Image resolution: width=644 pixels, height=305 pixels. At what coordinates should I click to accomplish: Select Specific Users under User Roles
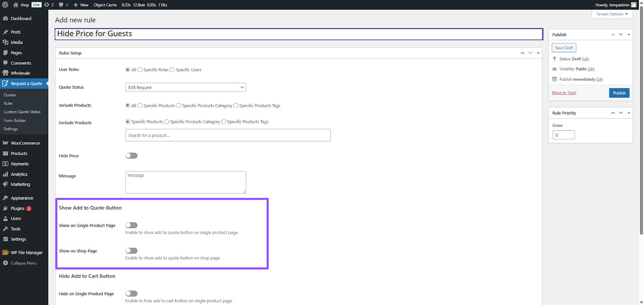pos(172,70)
